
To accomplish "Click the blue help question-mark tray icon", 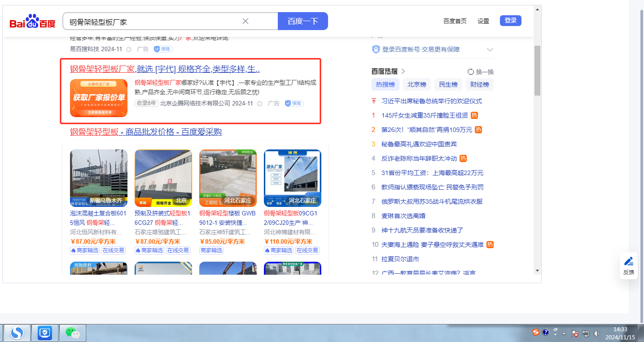I will click(546, 332).
